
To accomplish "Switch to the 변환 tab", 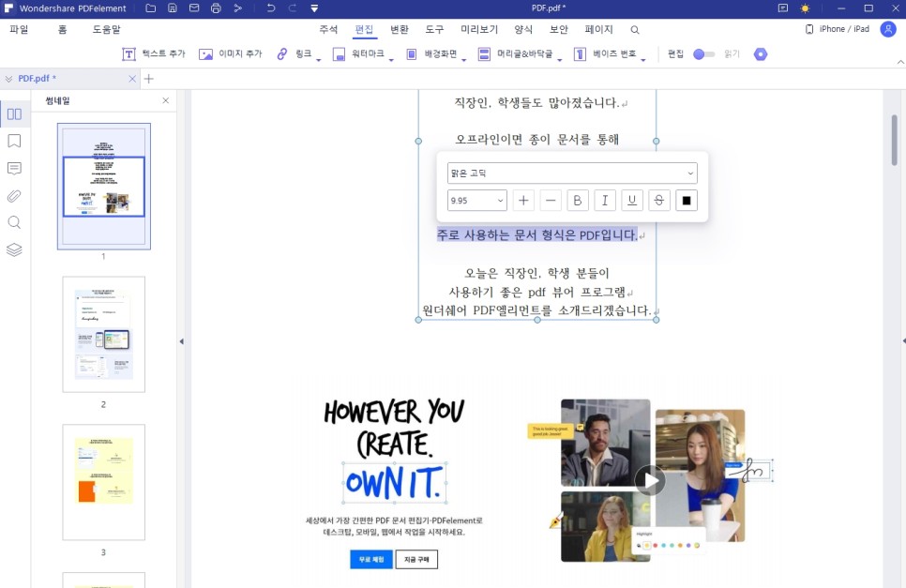I will tap(400, 29).
